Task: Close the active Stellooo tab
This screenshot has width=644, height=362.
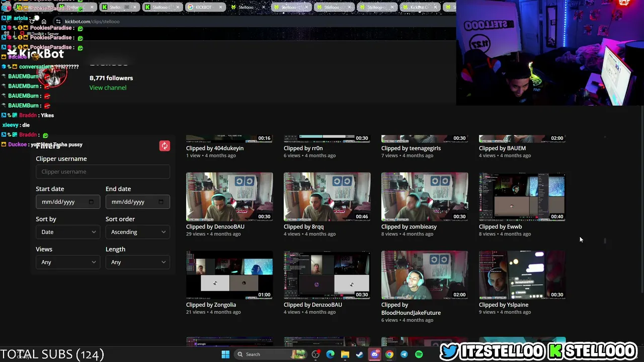Action: (263, 8)
